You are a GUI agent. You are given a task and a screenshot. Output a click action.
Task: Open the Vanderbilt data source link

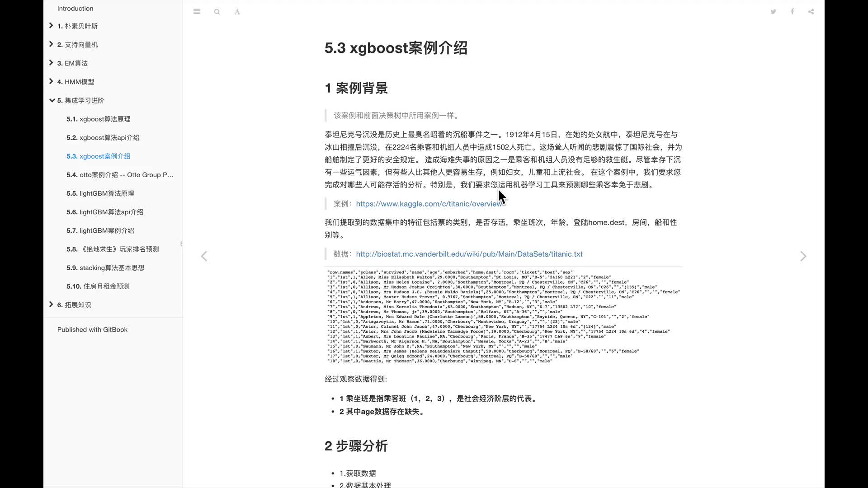(468, 254)
